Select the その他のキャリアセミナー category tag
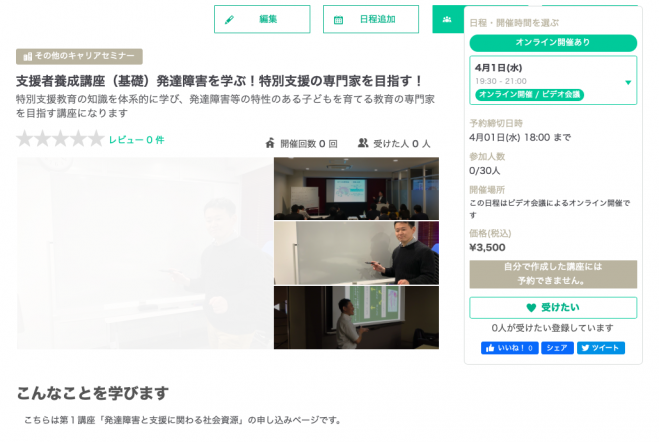659x442 pixels. [x=79, y=56]
